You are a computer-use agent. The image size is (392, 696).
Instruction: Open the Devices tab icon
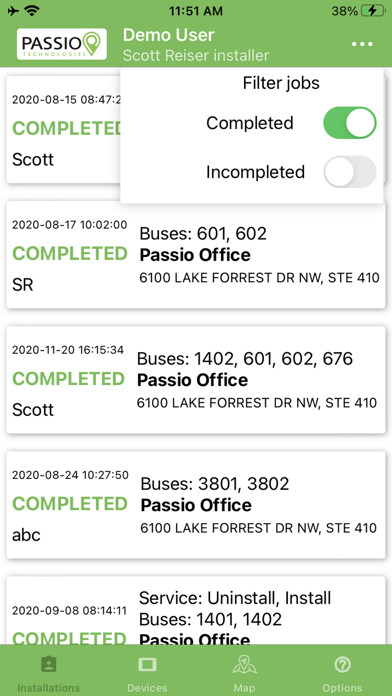click(x=147, y=664)
